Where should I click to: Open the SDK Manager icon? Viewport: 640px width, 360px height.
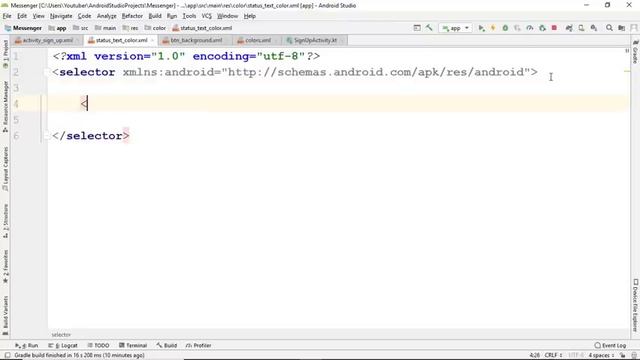coord(594,28)
